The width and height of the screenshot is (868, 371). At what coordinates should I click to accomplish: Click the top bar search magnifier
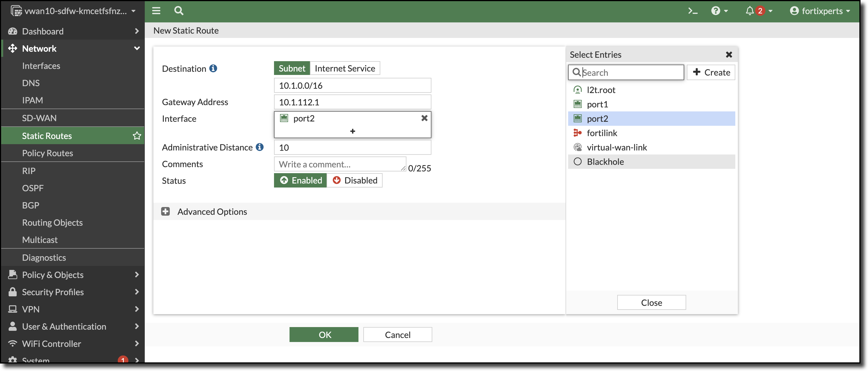coord(179,11)
